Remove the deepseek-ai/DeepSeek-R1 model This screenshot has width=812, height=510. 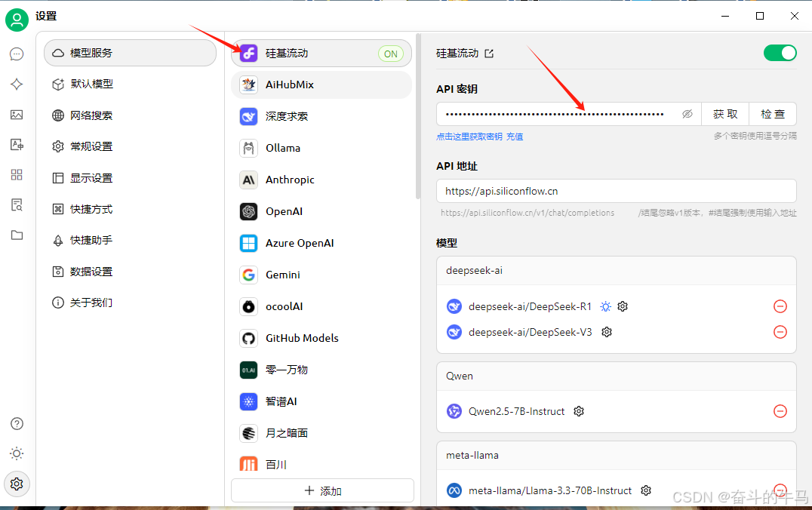tap(780, 306)
